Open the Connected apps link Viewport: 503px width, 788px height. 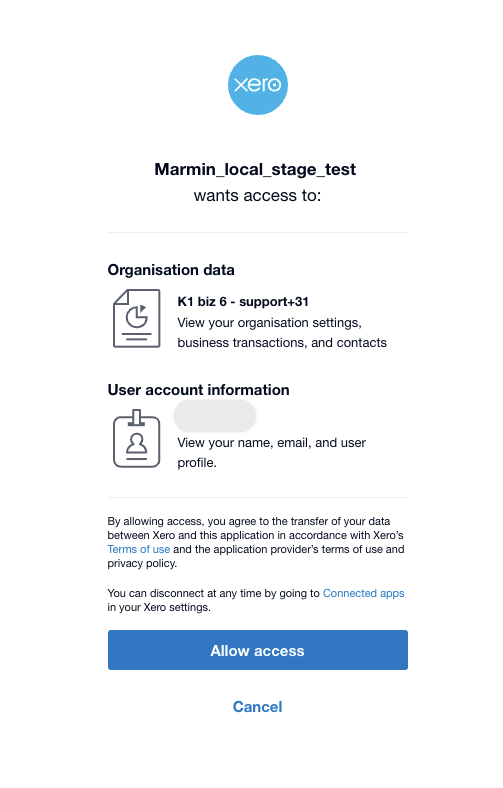[x=363, y=593]
